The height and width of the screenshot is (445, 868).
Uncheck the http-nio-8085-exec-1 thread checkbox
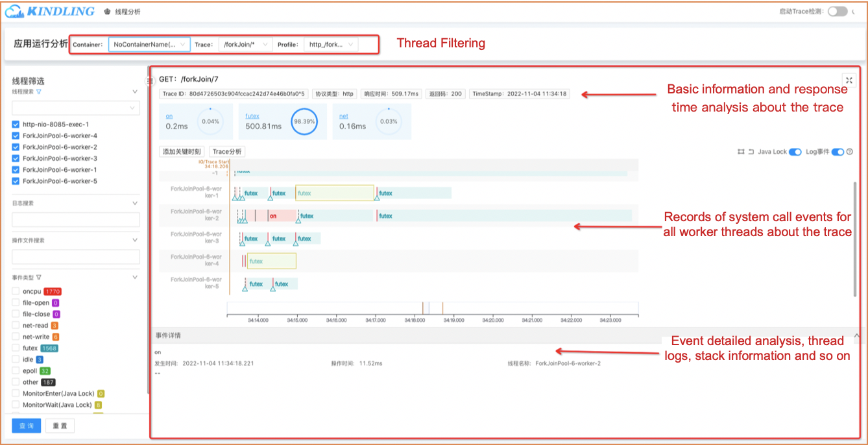[16, 125]
